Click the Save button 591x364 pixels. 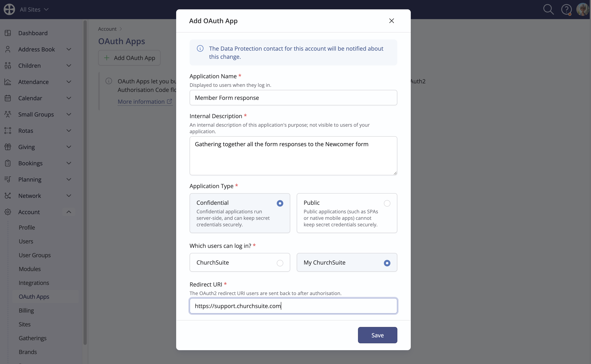point(377,335)
